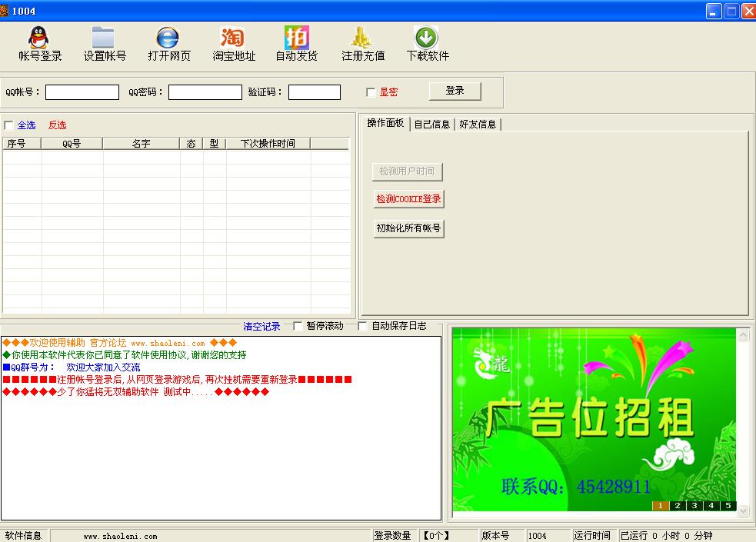Click the 登录 login button
Screen dimensions: 756x542
tap(455, 91)
